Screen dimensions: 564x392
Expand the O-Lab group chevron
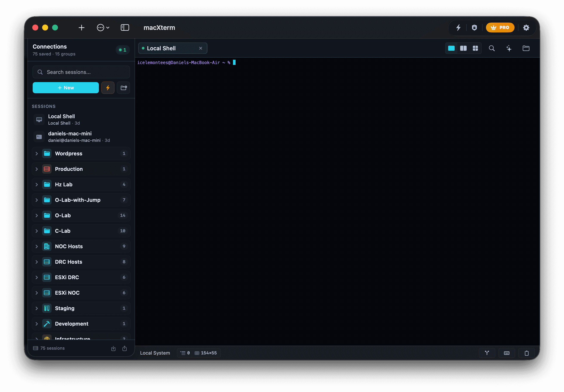37,215
